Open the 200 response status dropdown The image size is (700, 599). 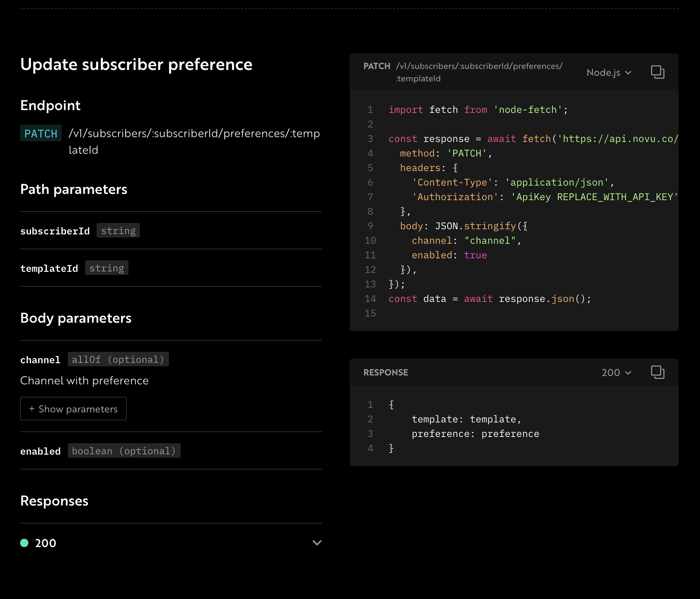[616, 373]
